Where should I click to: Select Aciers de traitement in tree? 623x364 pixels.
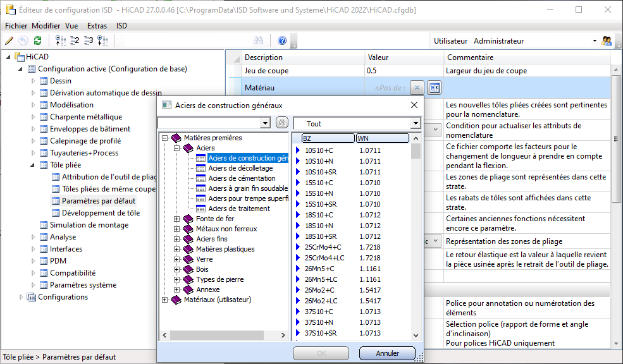(x=239, y=209)
